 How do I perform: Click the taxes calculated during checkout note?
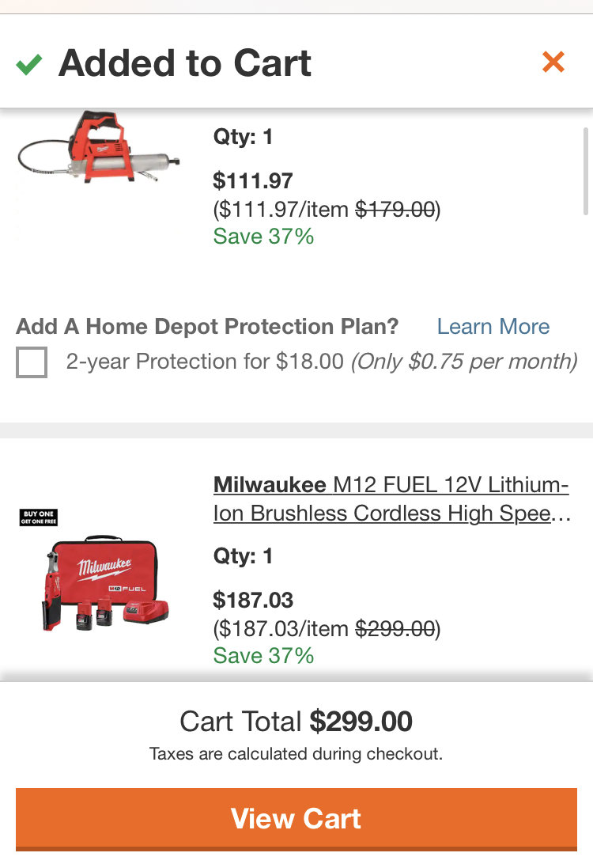tap(296, 753)
